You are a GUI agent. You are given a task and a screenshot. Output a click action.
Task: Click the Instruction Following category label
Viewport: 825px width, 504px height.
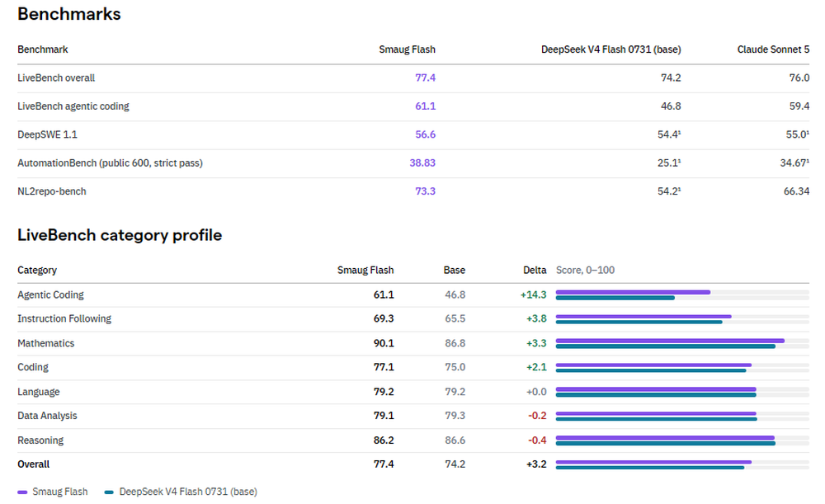click(64, 318)
